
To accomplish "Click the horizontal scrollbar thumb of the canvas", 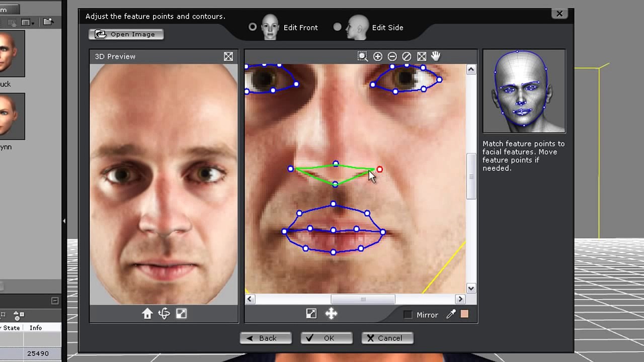I will click(x=363, y=299).
